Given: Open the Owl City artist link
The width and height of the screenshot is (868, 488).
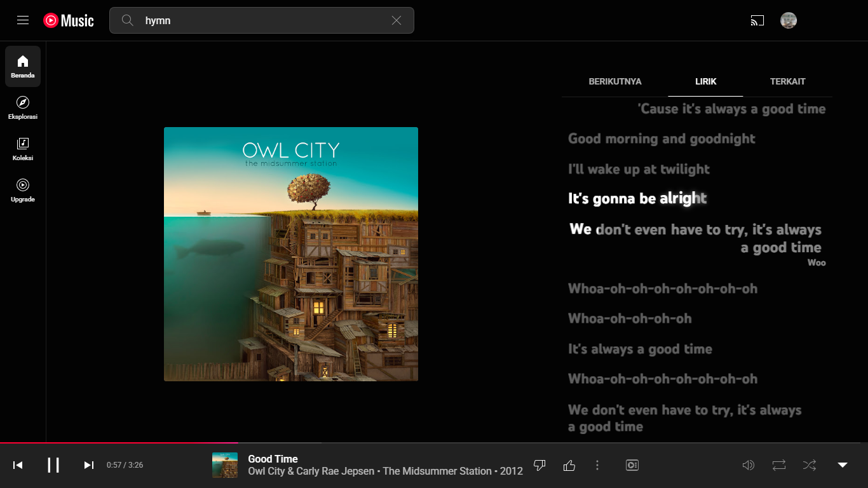Looking at the screenshot, I should pyautogui.click(x=268, y=471).
